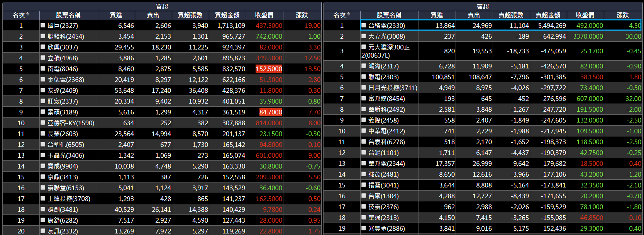Screen dimensions: 644x235
Task: Open the stock name 華邦電(2344)
Action: tap(386, 163)
